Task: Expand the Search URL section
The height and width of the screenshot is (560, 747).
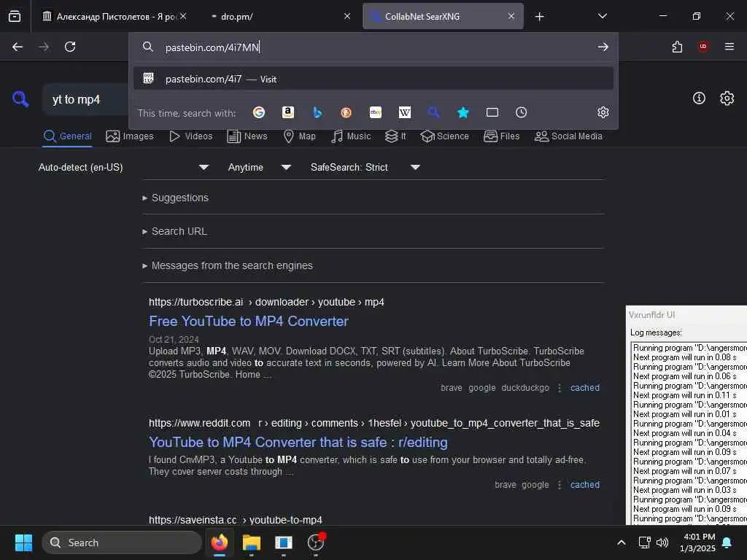Action: coord(174,231)
